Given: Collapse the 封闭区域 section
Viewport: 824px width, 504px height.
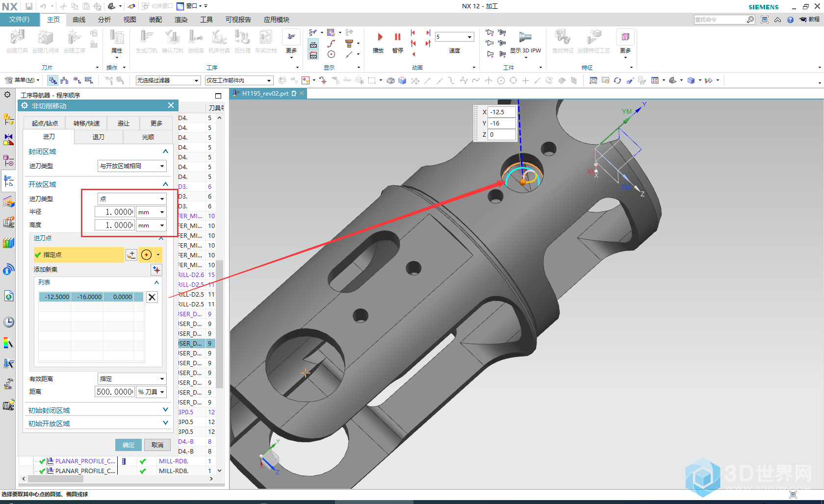Looking at the screenshot, I should (165, 151).
